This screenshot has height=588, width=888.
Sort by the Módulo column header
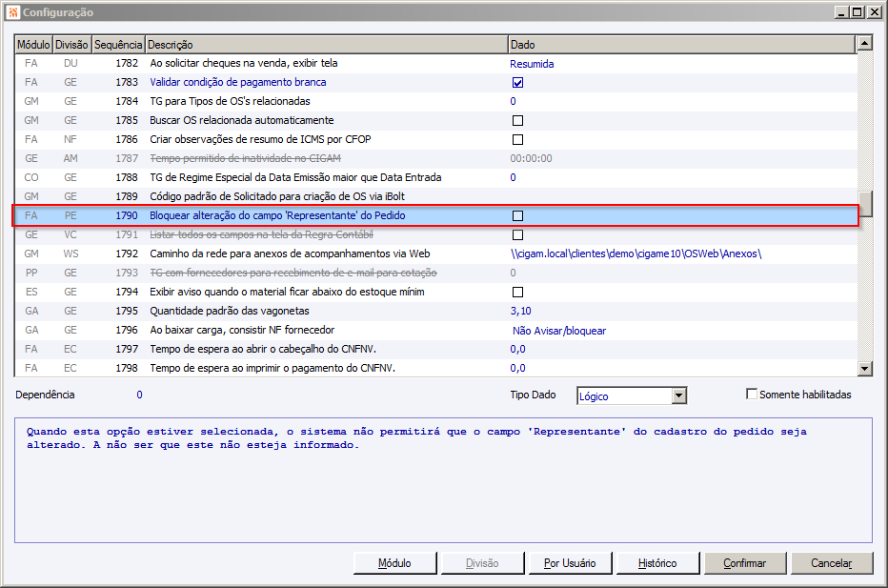pos(33,44)
